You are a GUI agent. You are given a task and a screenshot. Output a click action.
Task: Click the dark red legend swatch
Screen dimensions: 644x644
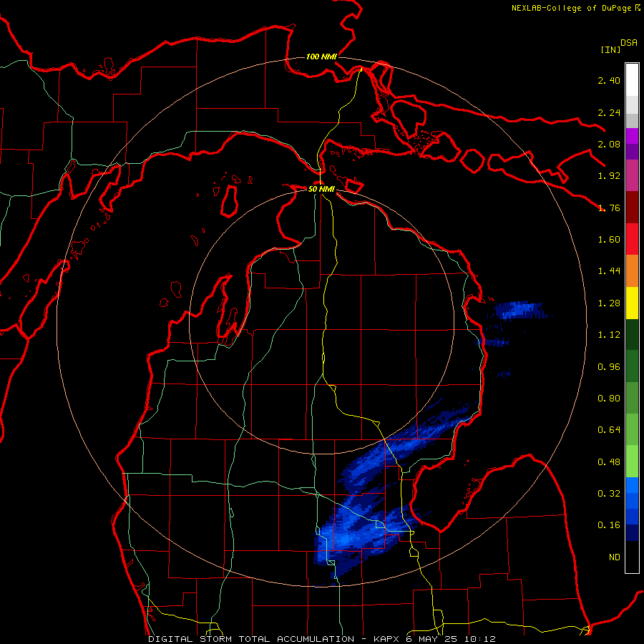pos(632,207)
